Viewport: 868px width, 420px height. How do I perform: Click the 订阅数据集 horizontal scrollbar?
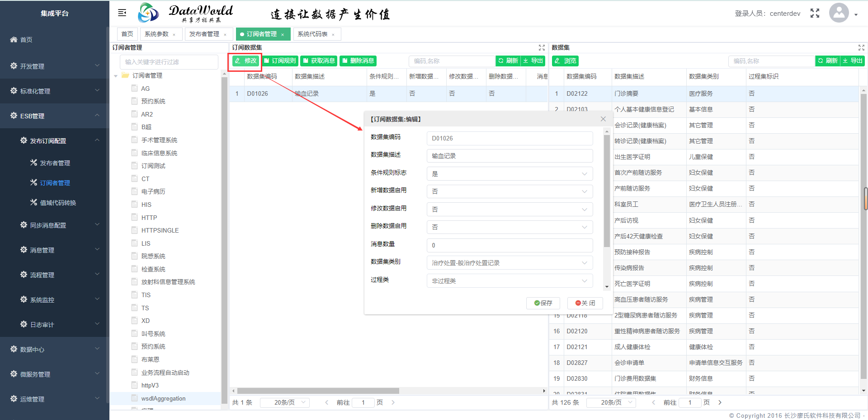[318, 391]
